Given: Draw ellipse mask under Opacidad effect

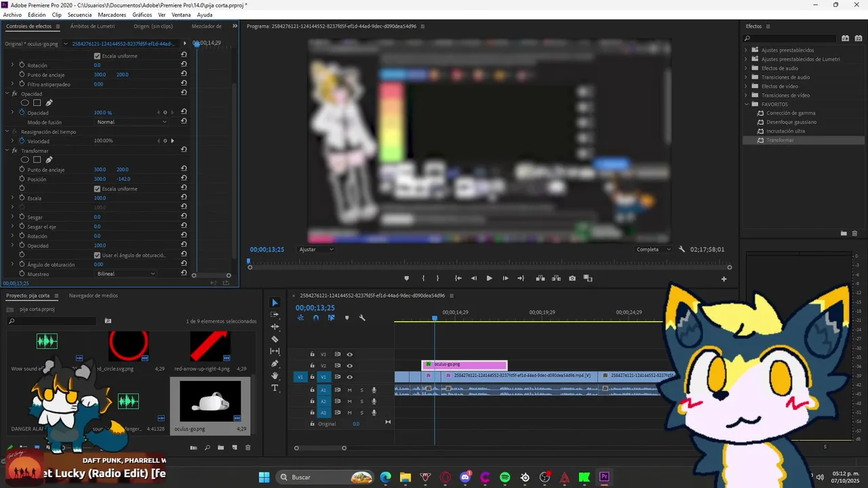Looking at the screenshot, I should coord(25,103).
